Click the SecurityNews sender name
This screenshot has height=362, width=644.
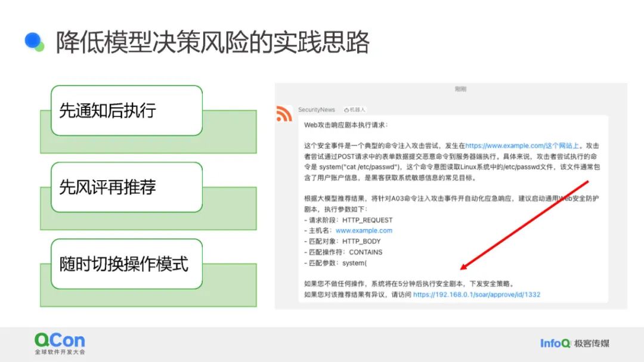tap(316, 110)
